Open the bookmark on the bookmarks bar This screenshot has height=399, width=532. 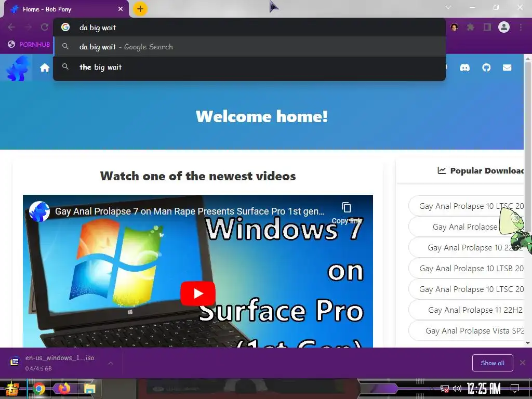pos(29,44)
